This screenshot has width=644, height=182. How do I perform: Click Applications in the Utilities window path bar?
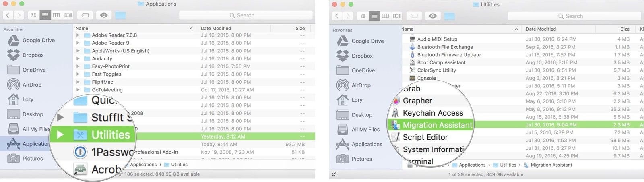pos(472,165)
